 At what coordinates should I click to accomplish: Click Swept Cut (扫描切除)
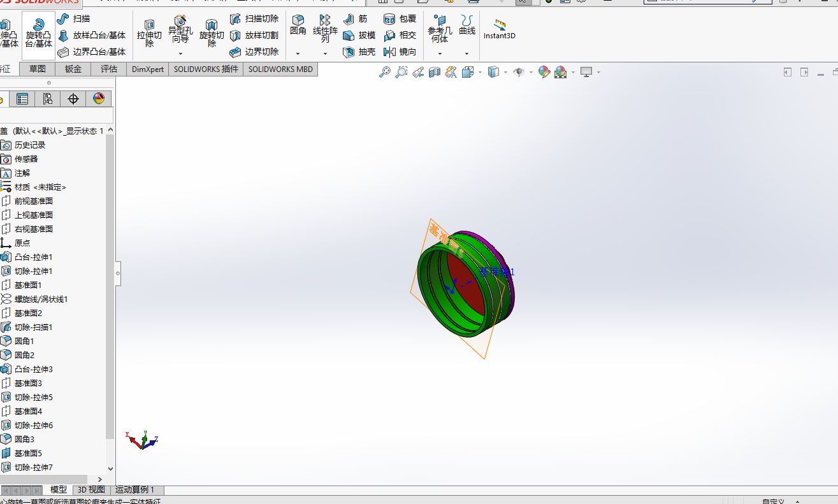(254, 19)
